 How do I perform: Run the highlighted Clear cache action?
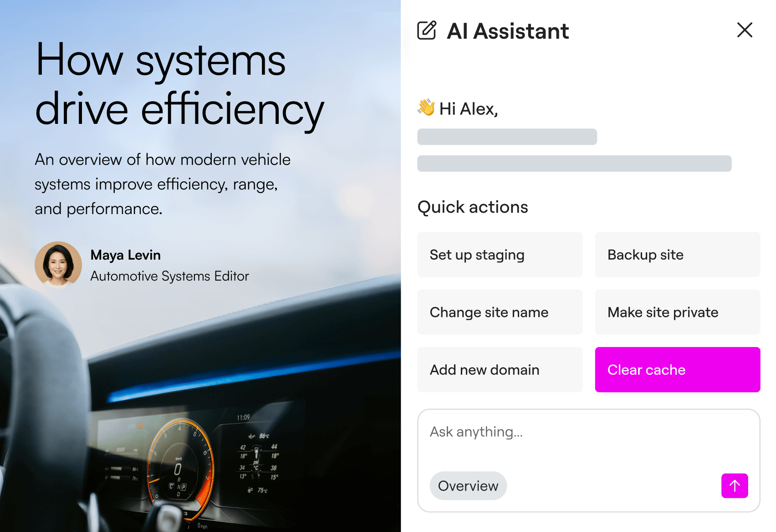pyautogui.click(x=677, y=369)
